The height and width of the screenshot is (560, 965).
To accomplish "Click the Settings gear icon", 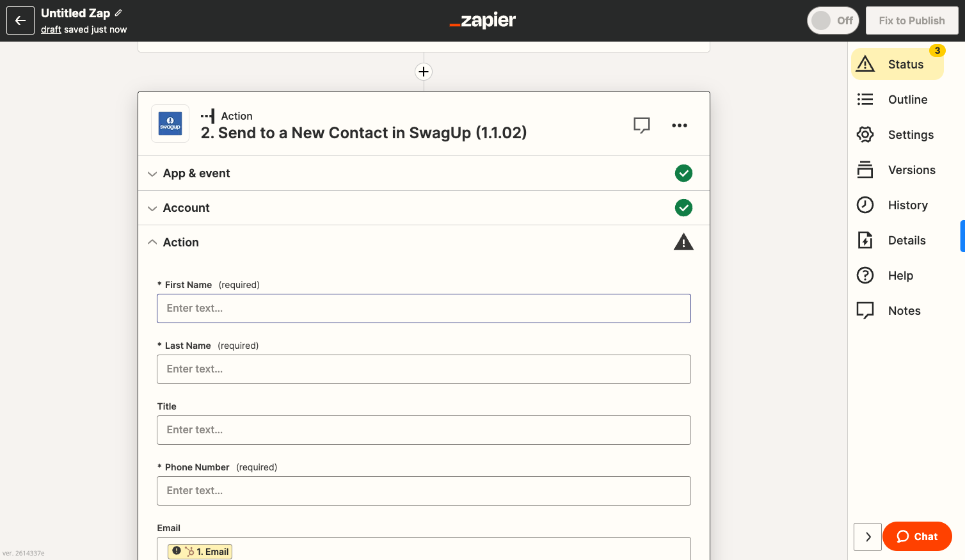I will [x=865, y=134].
